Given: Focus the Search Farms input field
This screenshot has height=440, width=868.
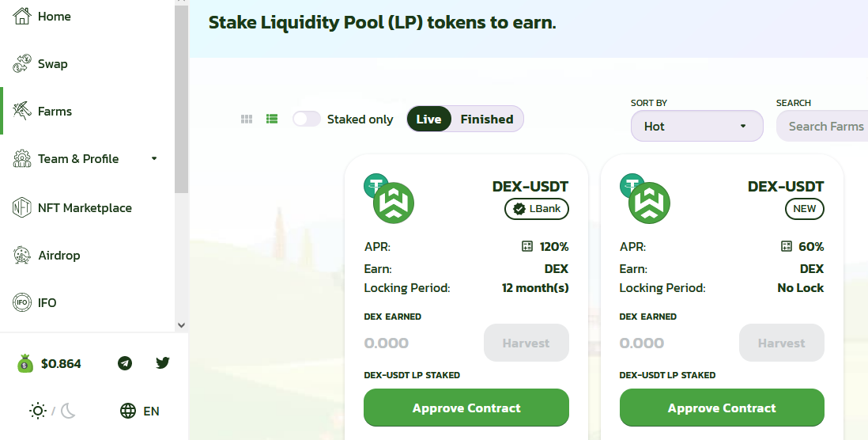Looking at the screenshot, I should point(823,127).
